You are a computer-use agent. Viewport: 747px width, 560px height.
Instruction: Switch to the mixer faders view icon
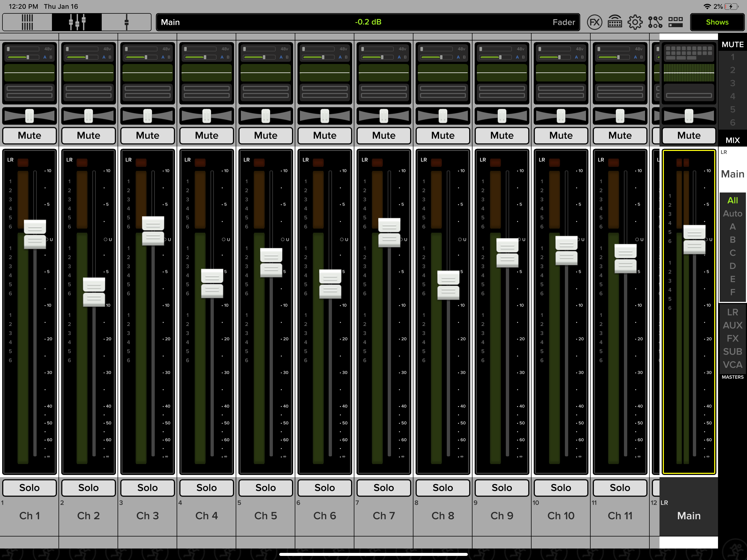point(77,22)
